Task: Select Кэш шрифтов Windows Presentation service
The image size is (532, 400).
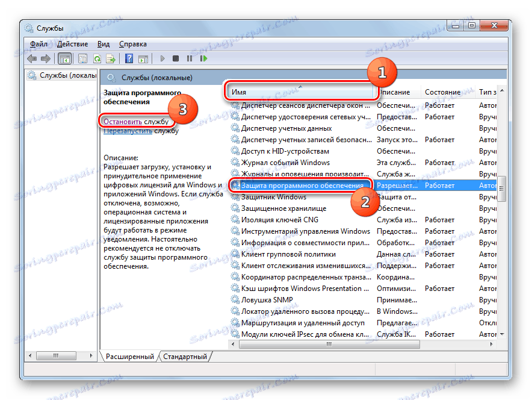Action: point(363,289)
